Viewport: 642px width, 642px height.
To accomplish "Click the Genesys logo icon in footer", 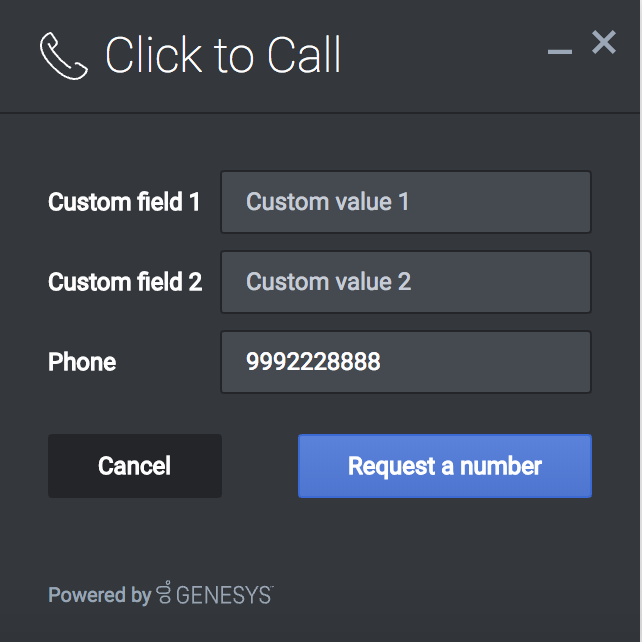I will (164, 595).
